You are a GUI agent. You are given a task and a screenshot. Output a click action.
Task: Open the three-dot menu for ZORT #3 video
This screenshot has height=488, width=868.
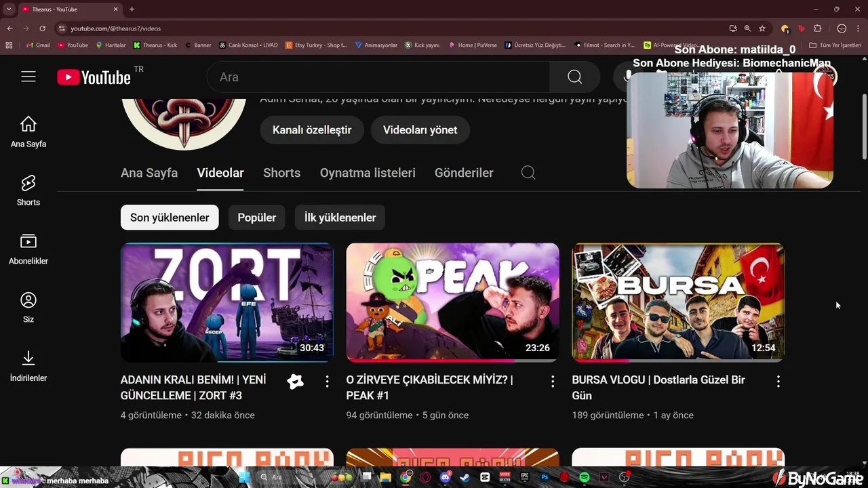point(327,382)
